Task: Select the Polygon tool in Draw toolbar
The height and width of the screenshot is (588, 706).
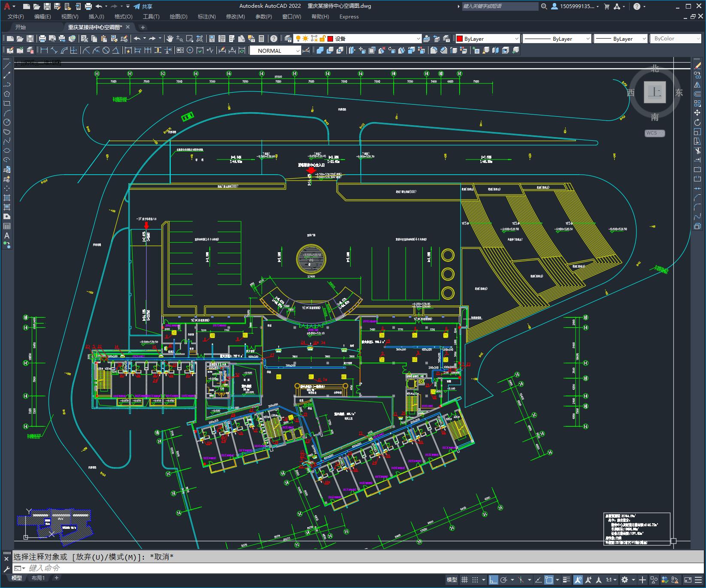Action: [7, 94]
